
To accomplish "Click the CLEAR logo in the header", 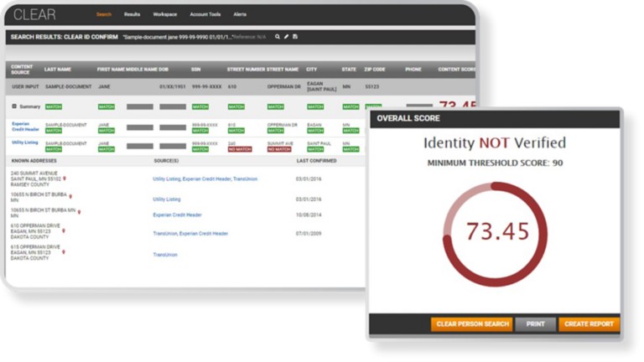I will pos(34,15).
